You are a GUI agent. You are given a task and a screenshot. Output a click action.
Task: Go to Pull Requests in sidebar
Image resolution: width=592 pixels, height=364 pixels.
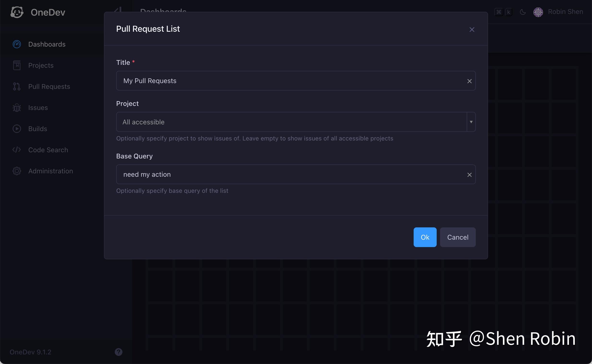coord(49,86)
